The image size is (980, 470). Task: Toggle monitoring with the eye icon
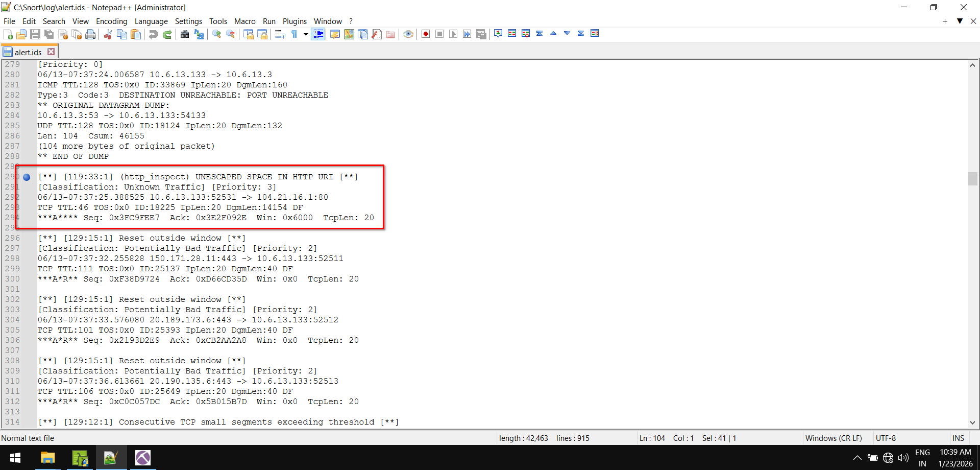(x=408, y=34)
